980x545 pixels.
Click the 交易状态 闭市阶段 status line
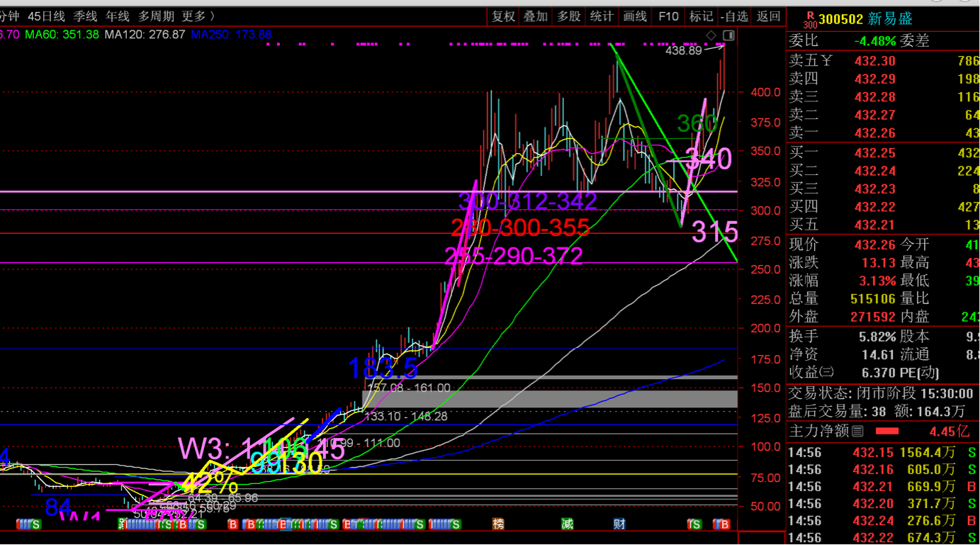[881, 393]
